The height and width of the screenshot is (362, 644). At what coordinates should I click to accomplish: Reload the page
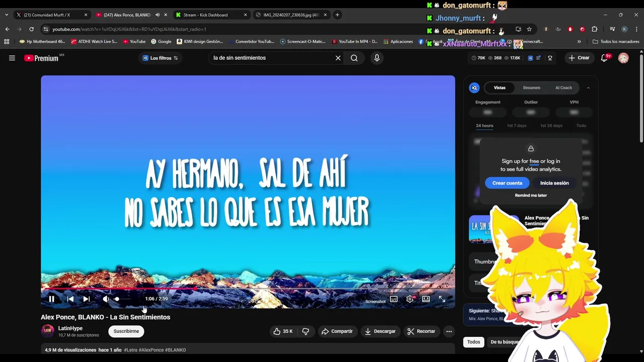(x=31, y=29)
